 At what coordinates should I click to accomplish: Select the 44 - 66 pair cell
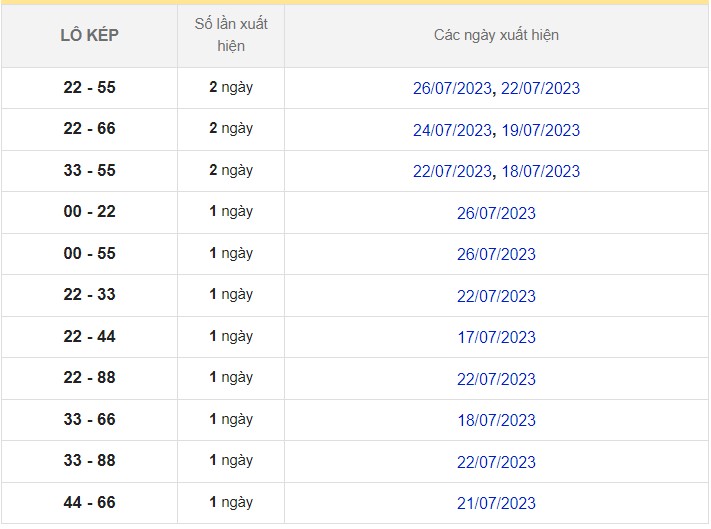pos(89,503)
